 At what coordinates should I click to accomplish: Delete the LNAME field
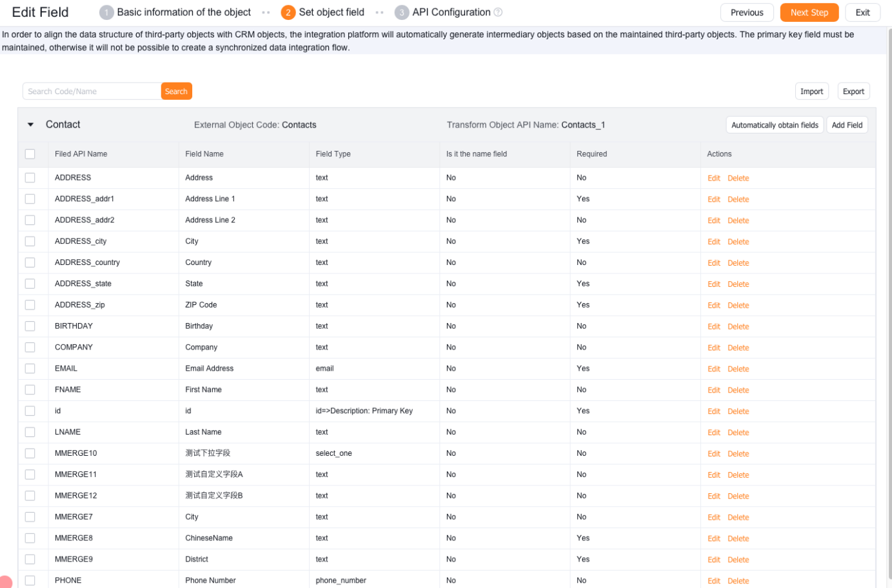[738, 433]
